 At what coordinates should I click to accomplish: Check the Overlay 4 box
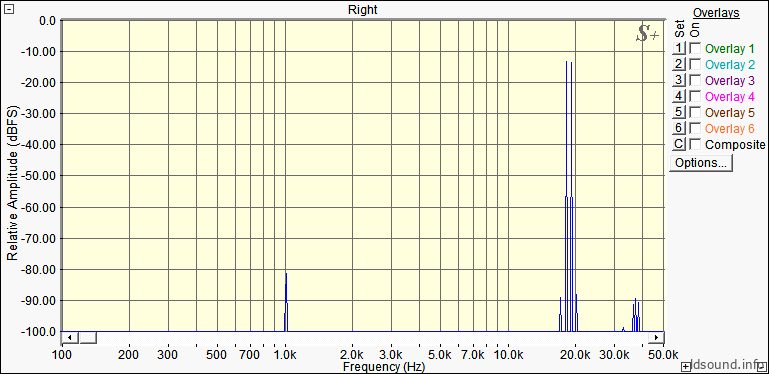coord(695,97)
